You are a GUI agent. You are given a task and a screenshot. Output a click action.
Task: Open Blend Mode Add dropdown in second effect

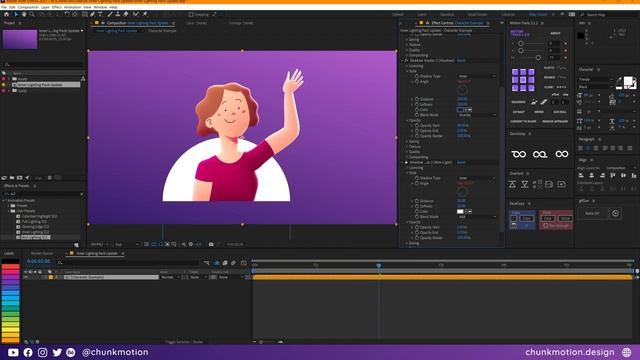pos(476,217)
